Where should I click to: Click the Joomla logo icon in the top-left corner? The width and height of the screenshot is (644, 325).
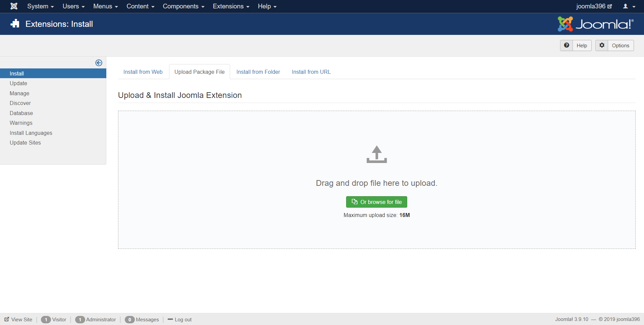(x=14, y=6)
